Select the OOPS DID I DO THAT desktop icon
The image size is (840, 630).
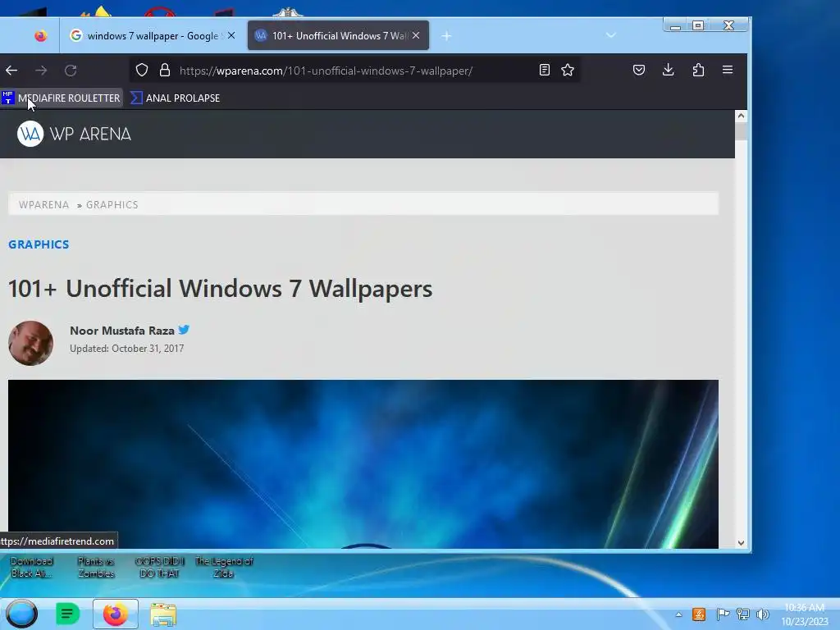click(x=159, y=567)
